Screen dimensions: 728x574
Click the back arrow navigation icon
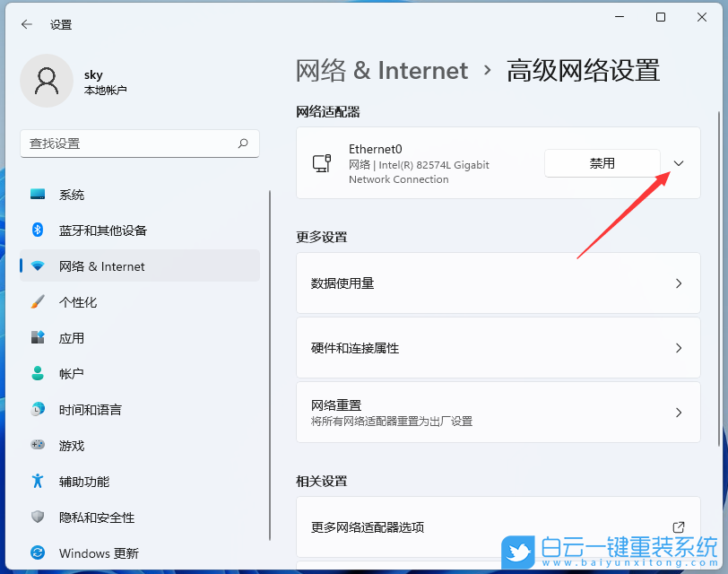(x=24, y=24)
